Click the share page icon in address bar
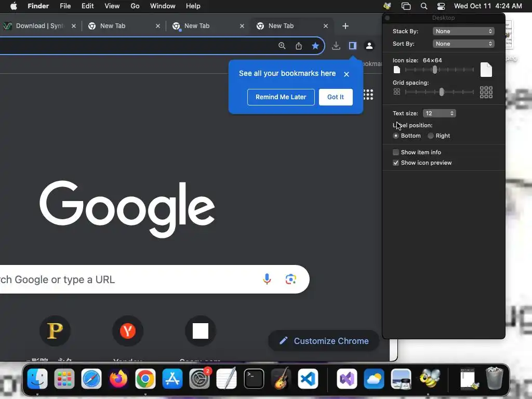 299,46
